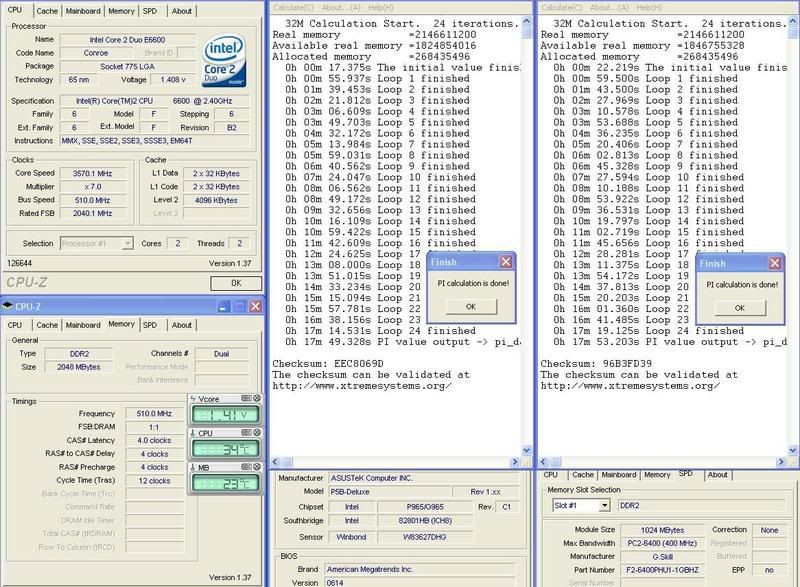Image resolution: width=800 pixels, height=587 pixels.
Task: Switch to Mainboard tab in top CPU-Z window
Action: coord(83,11)
